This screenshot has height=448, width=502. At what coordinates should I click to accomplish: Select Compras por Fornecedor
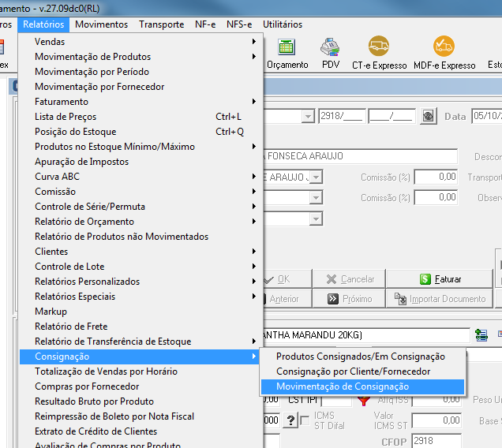[x=140, y=386]
